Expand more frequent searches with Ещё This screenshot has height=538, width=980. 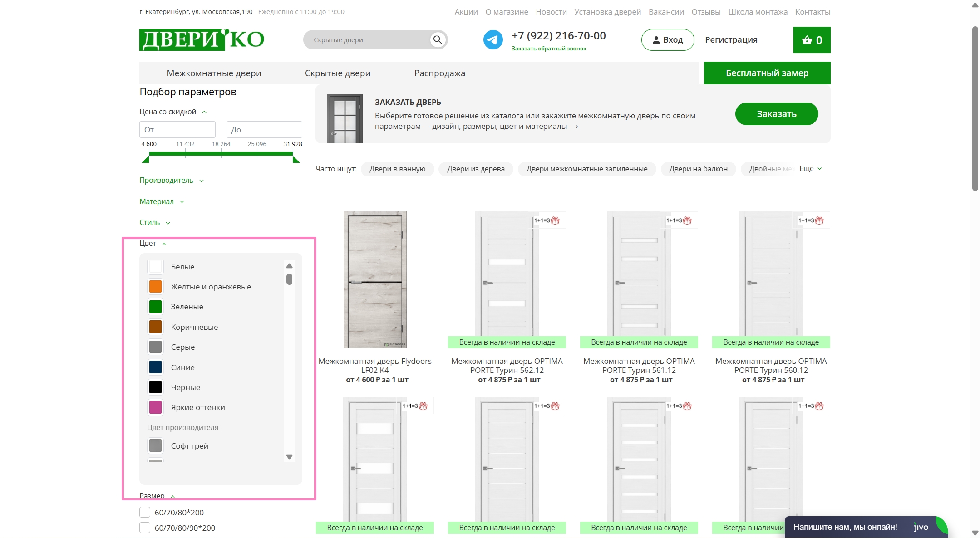click(811, 169)
